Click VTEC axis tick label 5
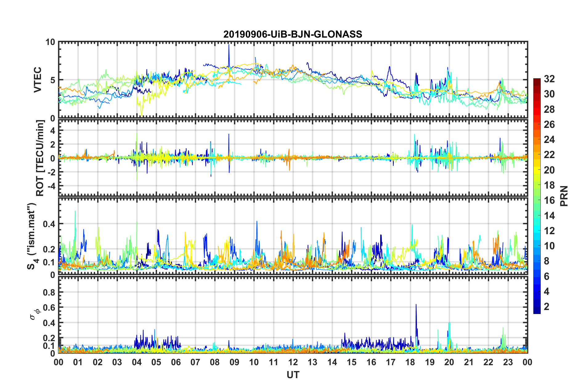 pyautogui.click(x=52, y=80)
